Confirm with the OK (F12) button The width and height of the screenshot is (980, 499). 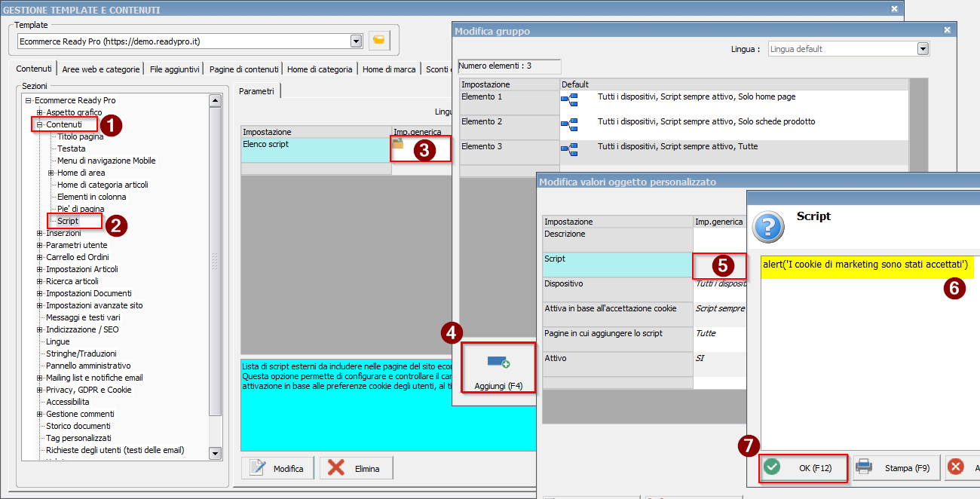click(x=804, y=468)
